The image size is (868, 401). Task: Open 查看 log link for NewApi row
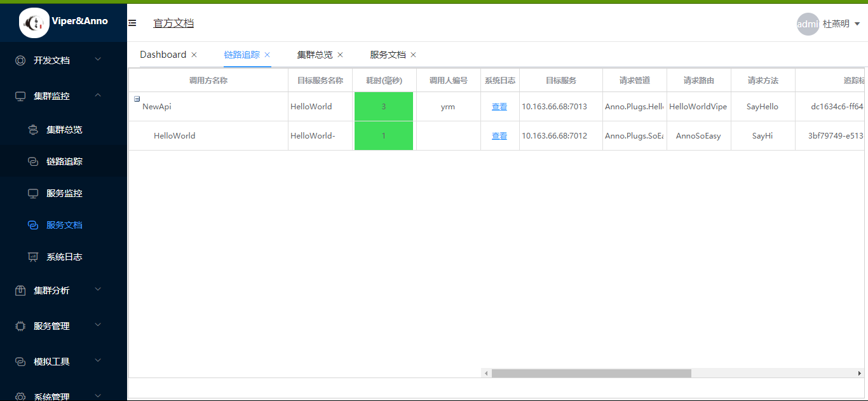point(499,107)
